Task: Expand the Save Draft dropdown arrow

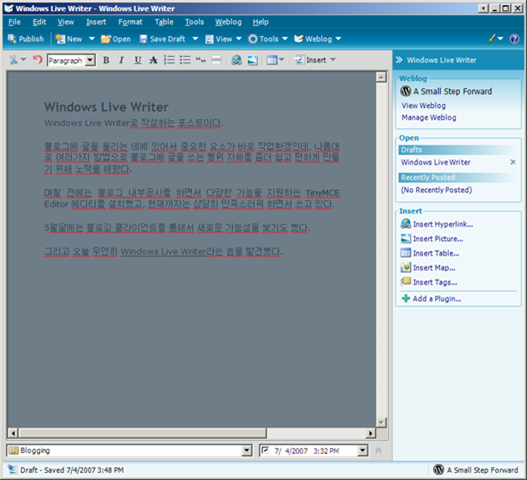Action: 195,39
